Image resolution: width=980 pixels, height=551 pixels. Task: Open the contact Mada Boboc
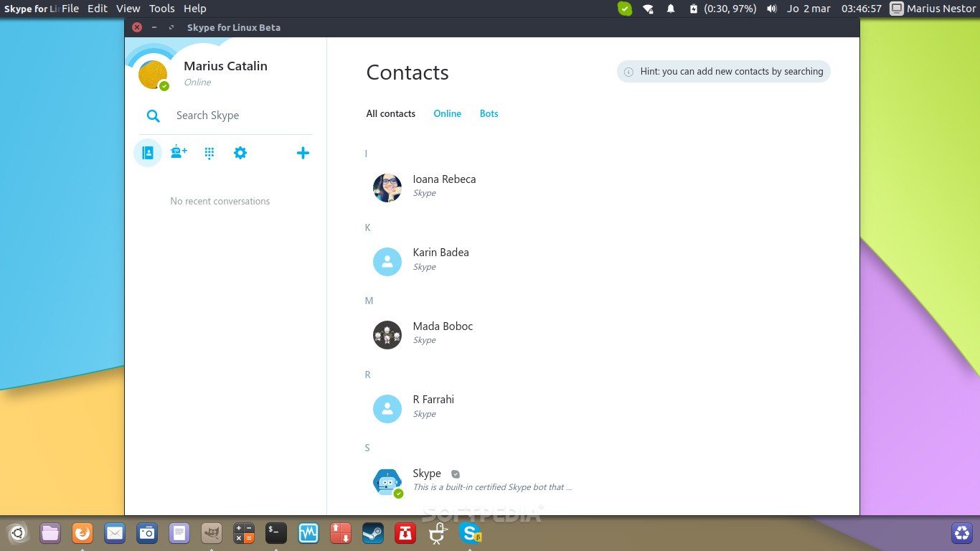(443, 326)
